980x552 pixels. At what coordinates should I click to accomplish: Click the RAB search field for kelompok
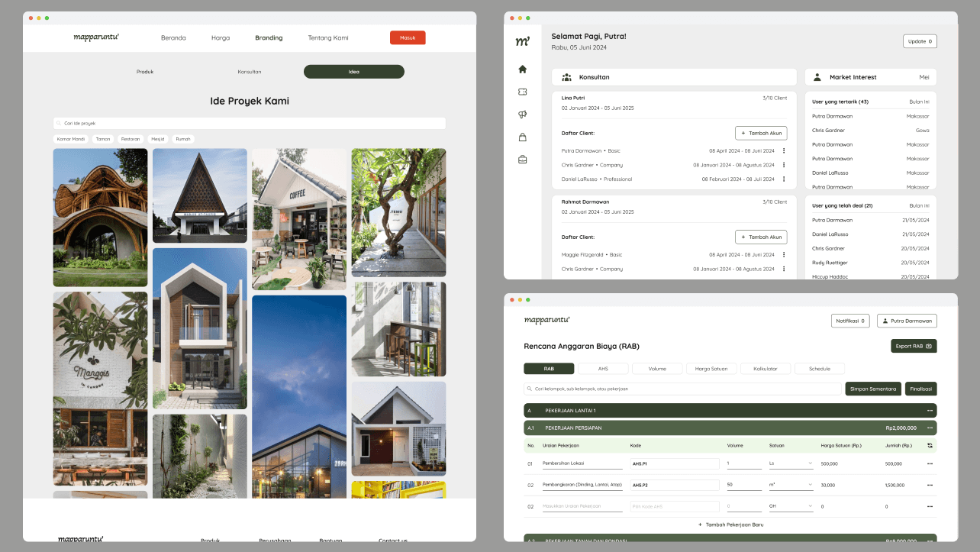click(682, 389)
